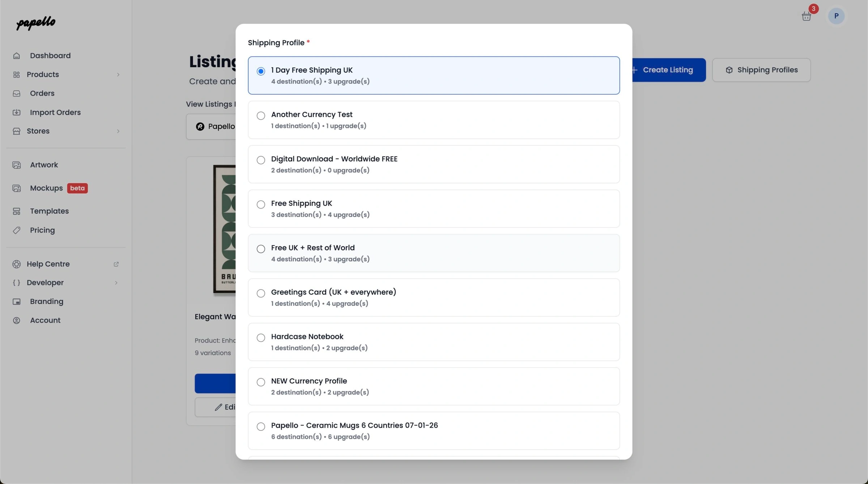868x484 pixels.
Task: Open Help Centre via external link icon
Action: pyautogui.click(x=116, y=264)
